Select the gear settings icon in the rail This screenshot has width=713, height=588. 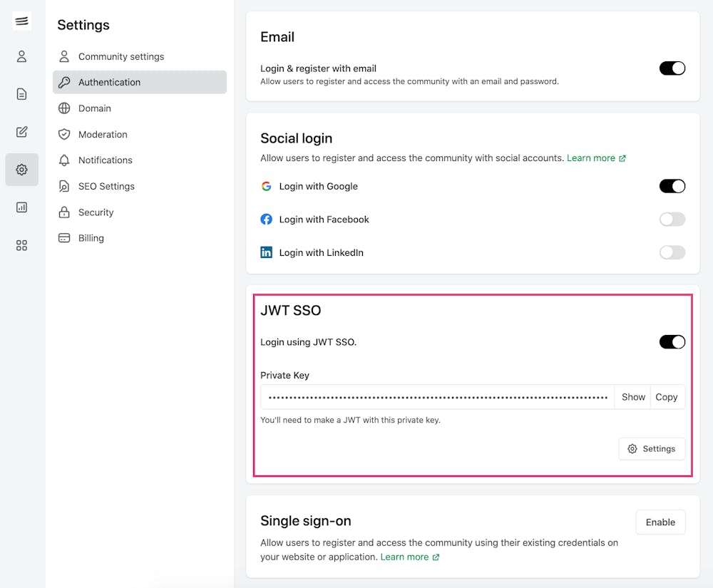(x=22, y=170)
